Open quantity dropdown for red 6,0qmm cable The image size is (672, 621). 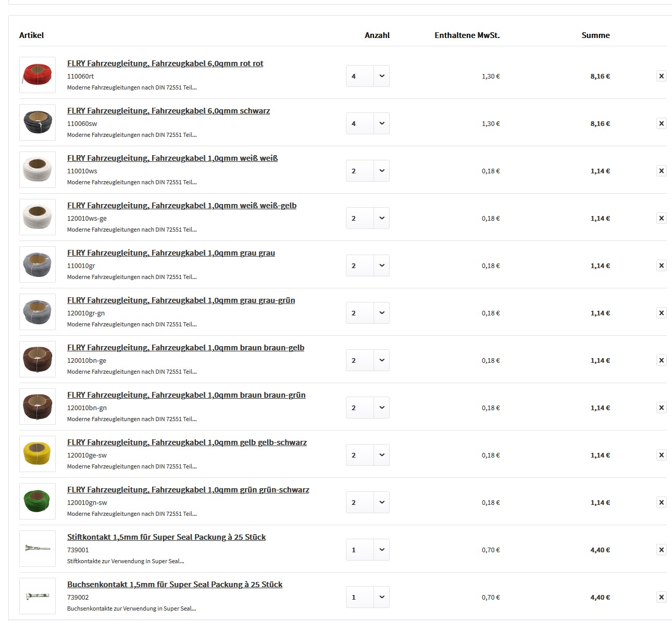367,76
